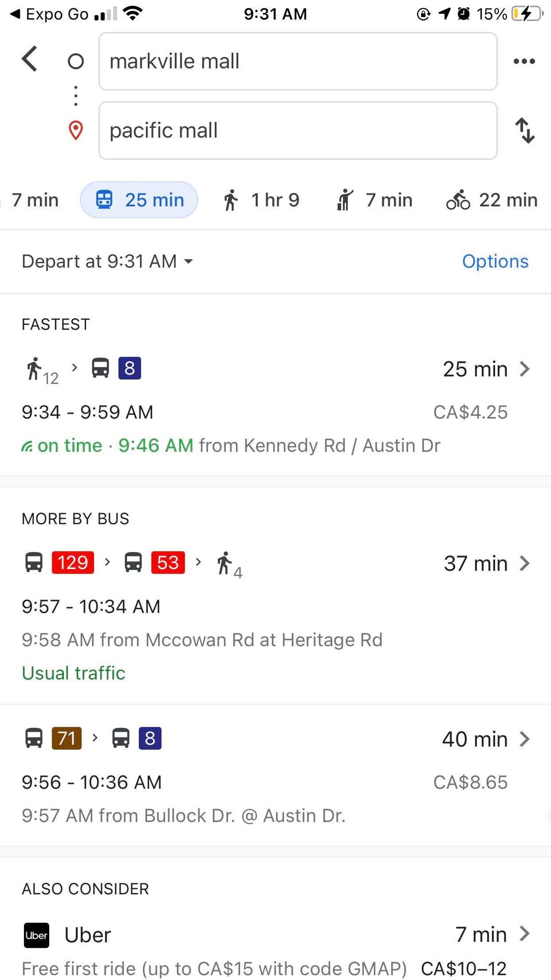Tap the red destination pin icon
The image size is (551, 980).
click(x=76, y=130)
